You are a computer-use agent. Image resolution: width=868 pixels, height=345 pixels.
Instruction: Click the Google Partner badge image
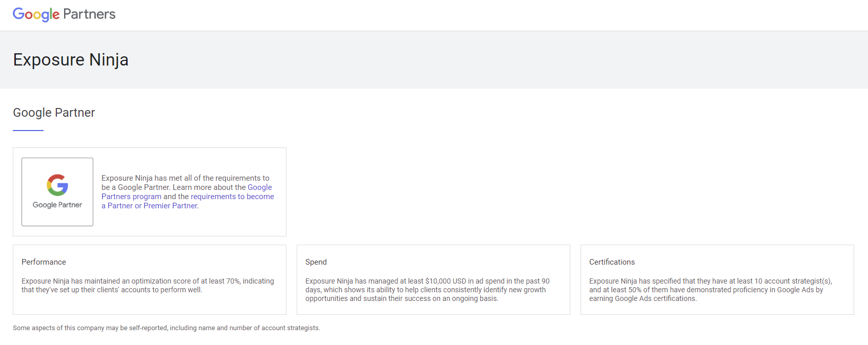(x=57, y=192)
